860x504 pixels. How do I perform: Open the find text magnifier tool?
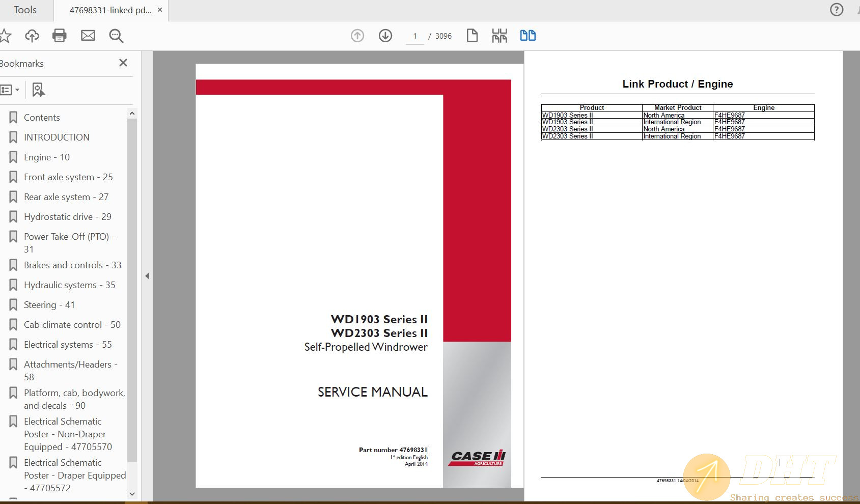(116, 36)
